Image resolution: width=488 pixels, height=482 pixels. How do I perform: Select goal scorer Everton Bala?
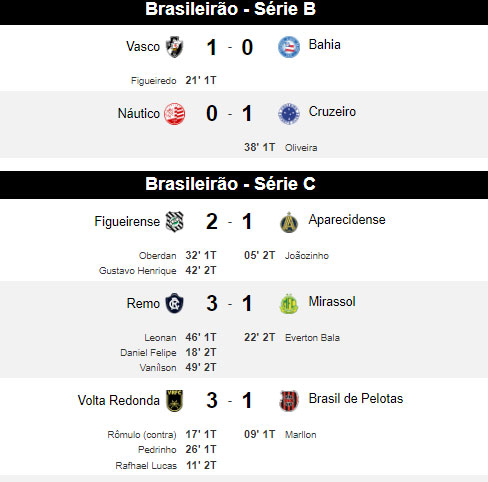(312, 338)
